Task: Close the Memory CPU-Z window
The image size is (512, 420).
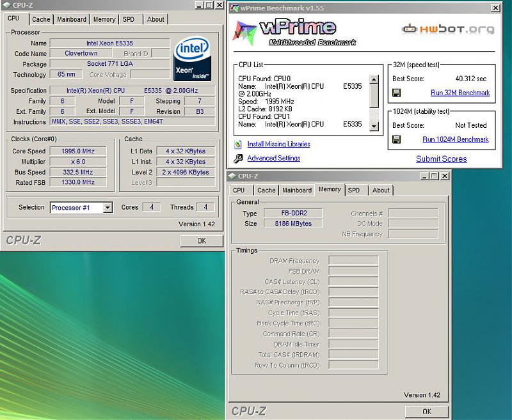Action: pos(444,176)
